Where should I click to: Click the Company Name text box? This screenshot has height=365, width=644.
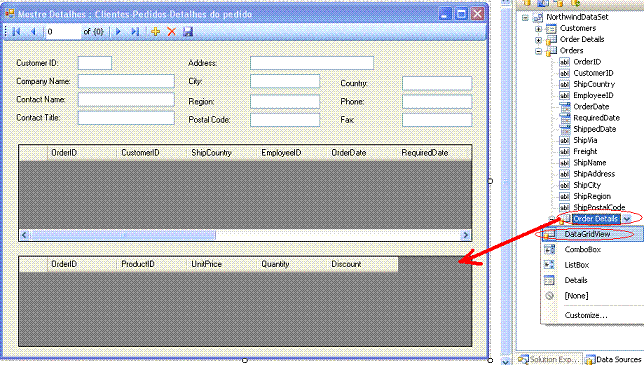point(126,81)
